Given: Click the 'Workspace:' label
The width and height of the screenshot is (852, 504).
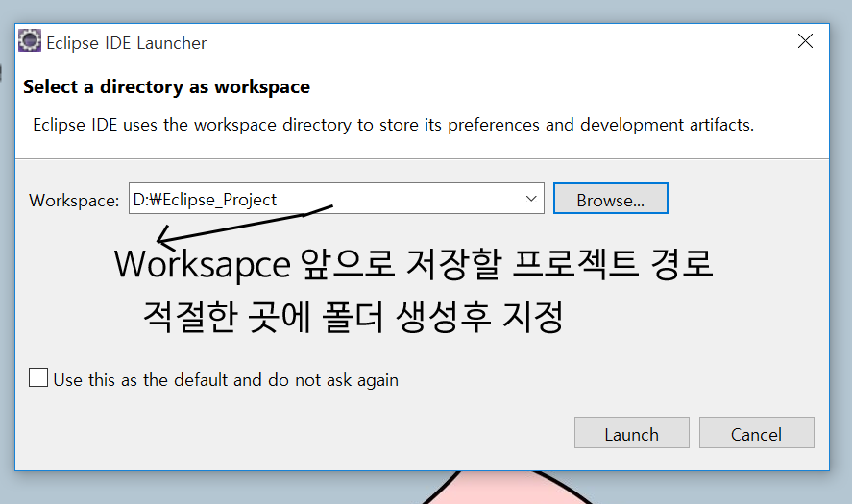Looking at the screenshot, I should (x=74, y=200).
